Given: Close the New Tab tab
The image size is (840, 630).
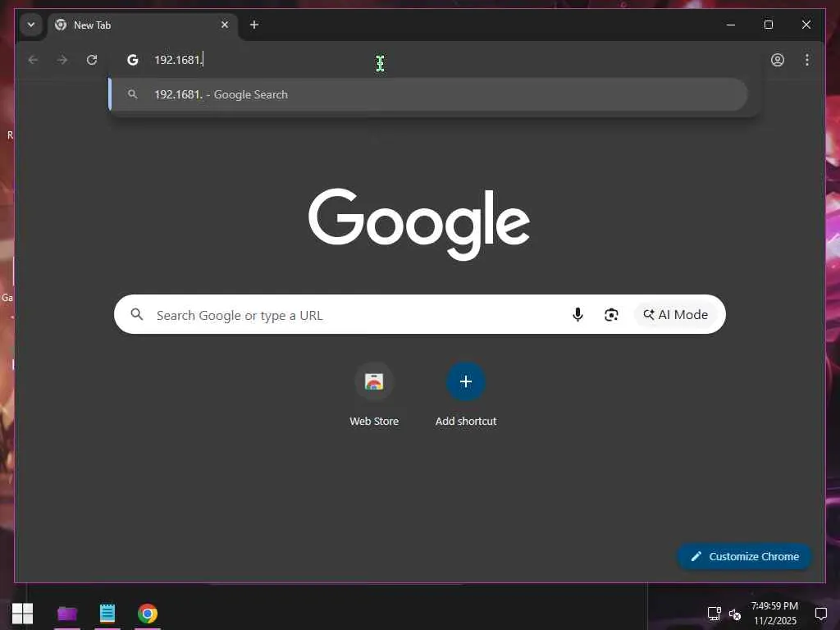Looking at the screenshot, I should 225,25.
